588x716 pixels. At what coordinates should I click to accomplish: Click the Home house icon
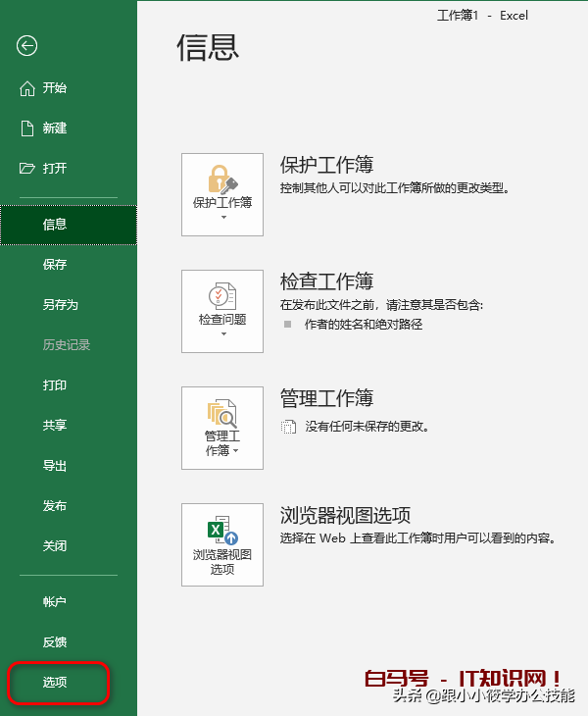[x=27, y=88]
